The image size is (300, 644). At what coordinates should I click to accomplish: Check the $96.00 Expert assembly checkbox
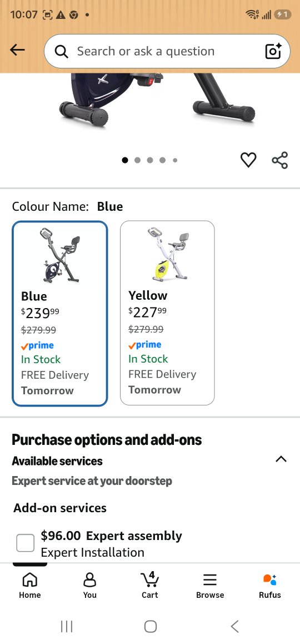click(26, 543)
